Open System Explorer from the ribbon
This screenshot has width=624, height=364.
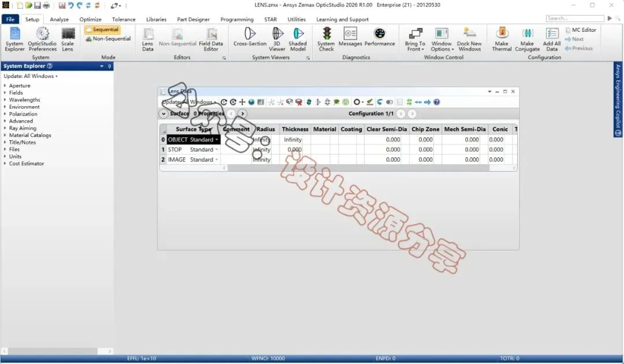(x=14, y=39)
